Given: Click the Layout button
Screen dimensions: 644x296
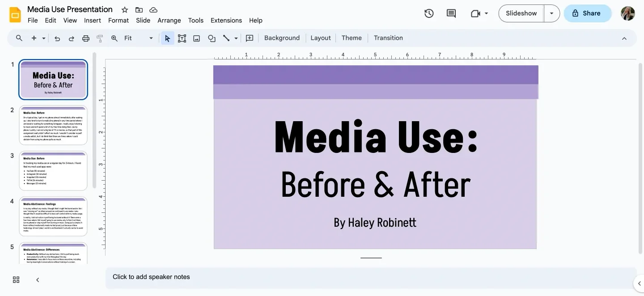Looking at the screenshot, I should point(321,38).
